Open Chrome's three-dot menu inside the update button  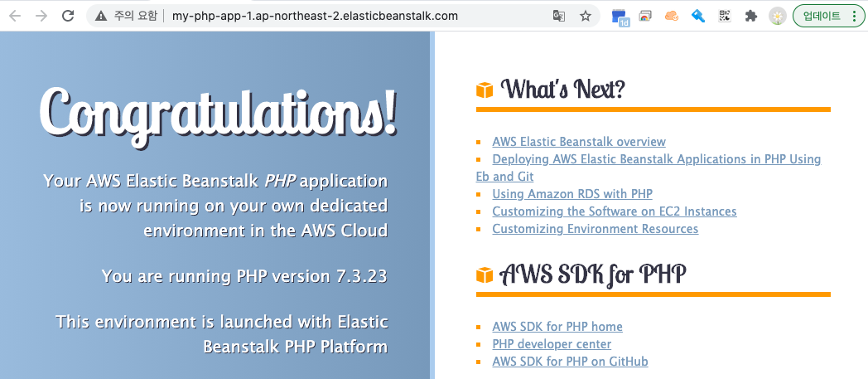pos(854,16)
